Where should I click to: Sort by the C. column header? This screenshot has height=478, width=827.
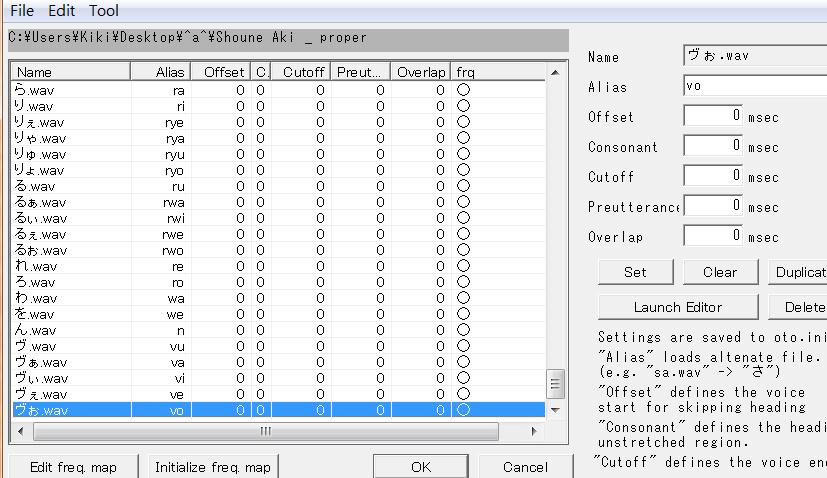262,72
